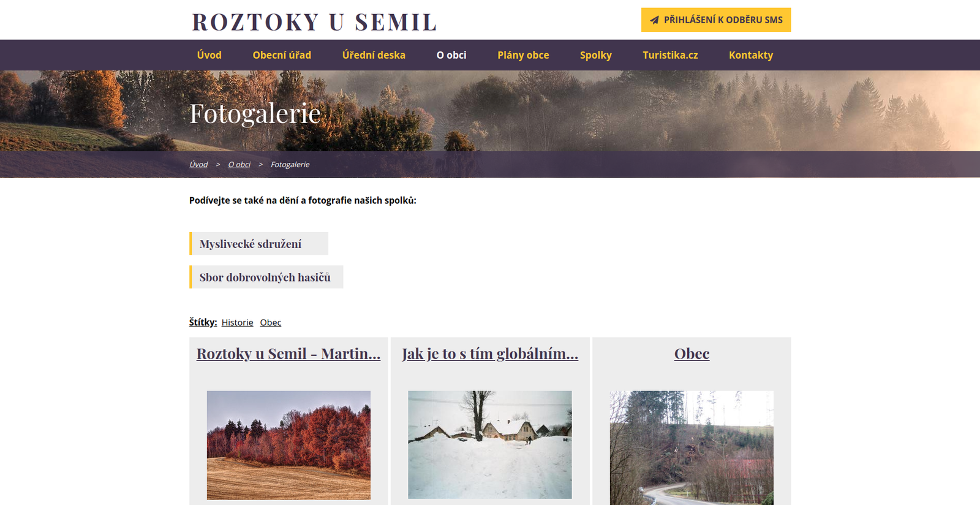This screenshot has width=980, height=505.
Task: Open the snowy houses gallery thumbnail
Action: tap(490, 445)
